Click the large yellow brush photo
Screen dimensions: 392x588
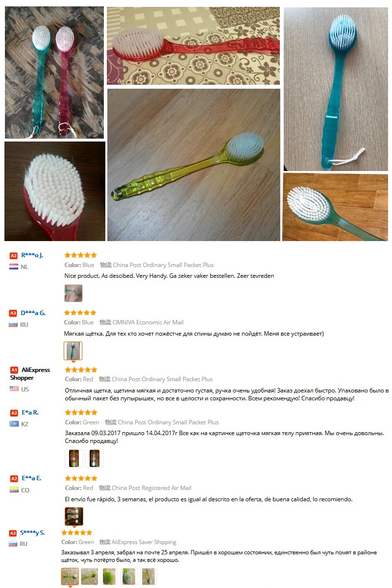point(194,165)
